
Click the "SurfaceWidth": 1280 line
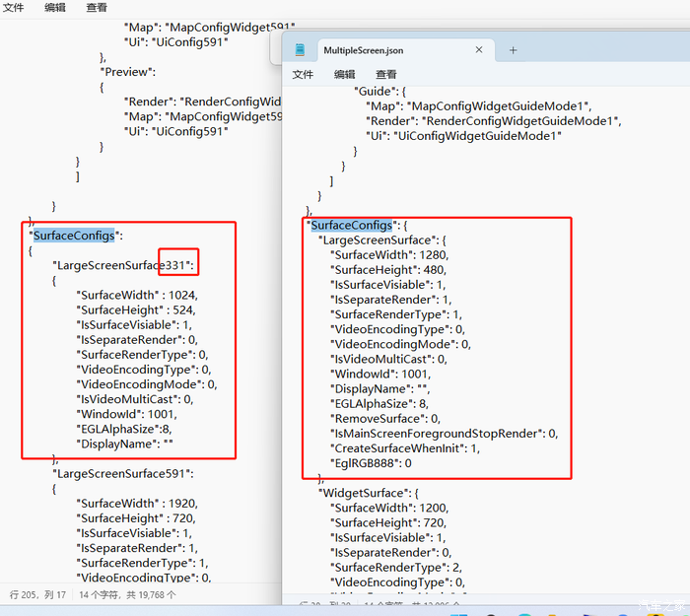(386, 254)
